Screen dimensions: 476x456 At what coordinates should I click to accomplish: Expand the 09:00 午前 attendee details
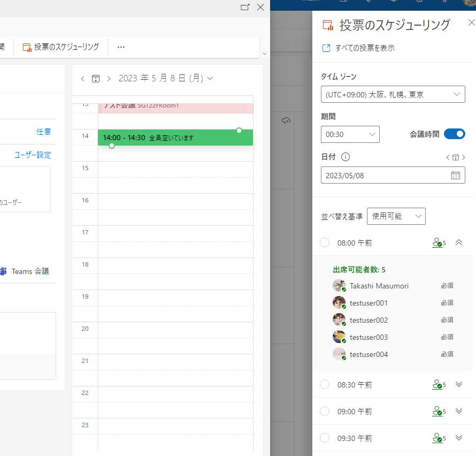coord(459,411)
